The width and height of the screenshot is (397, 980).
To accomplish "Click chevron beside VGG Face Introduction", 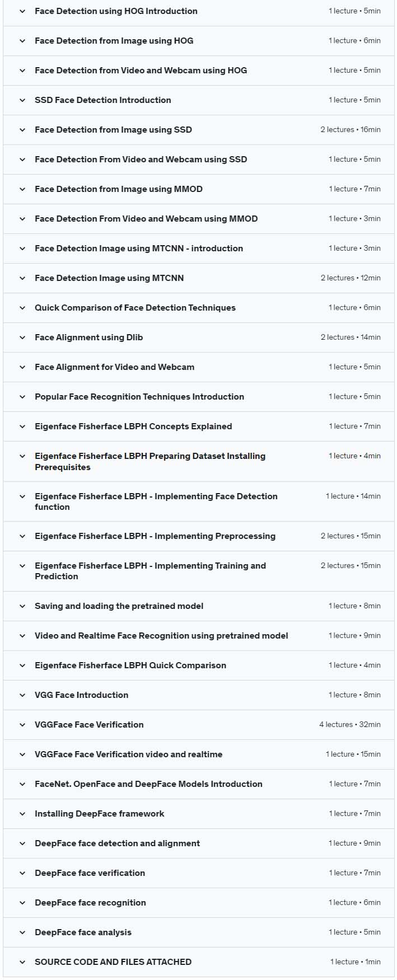I will [22, 695].
